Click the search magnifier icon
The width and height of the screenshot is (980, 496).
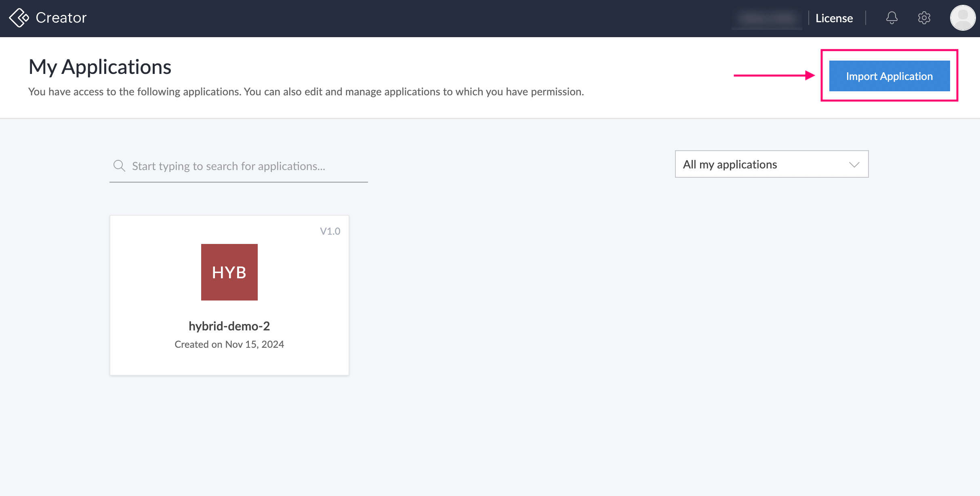(x=119, y=166)
